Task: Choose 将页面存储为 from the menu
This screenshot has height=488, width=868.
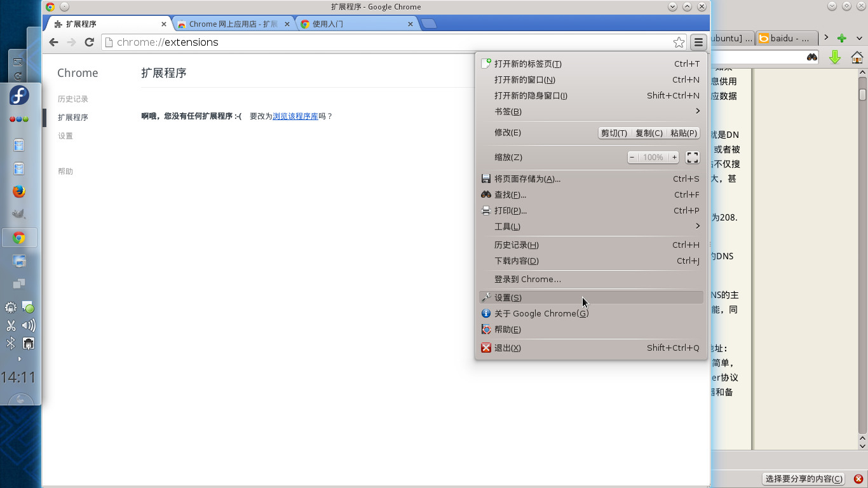Action: click(591, 179)
